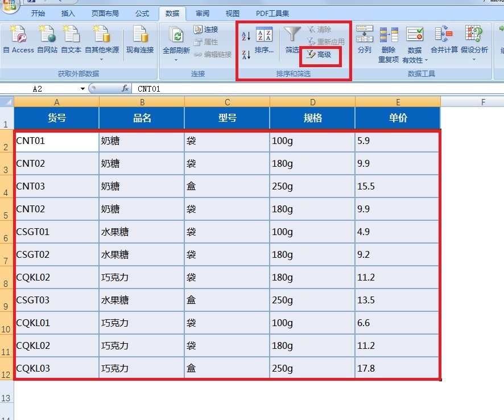The width and height of the screenshot is (504, 420).
Task: Expand the 自其他来源 dropdown arrow
Action: tap(101, 59)
